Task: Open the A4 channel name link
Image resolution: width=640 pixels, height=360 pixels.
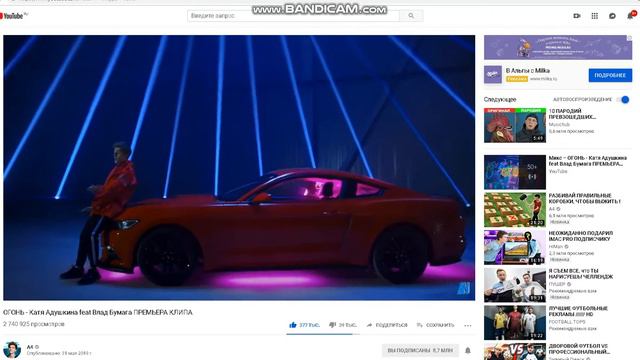Action: (x=30, y=347)
